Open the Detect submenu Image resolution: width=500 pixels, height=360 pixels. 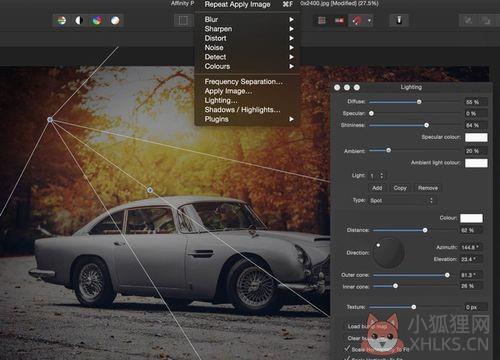tap(247, 57)
